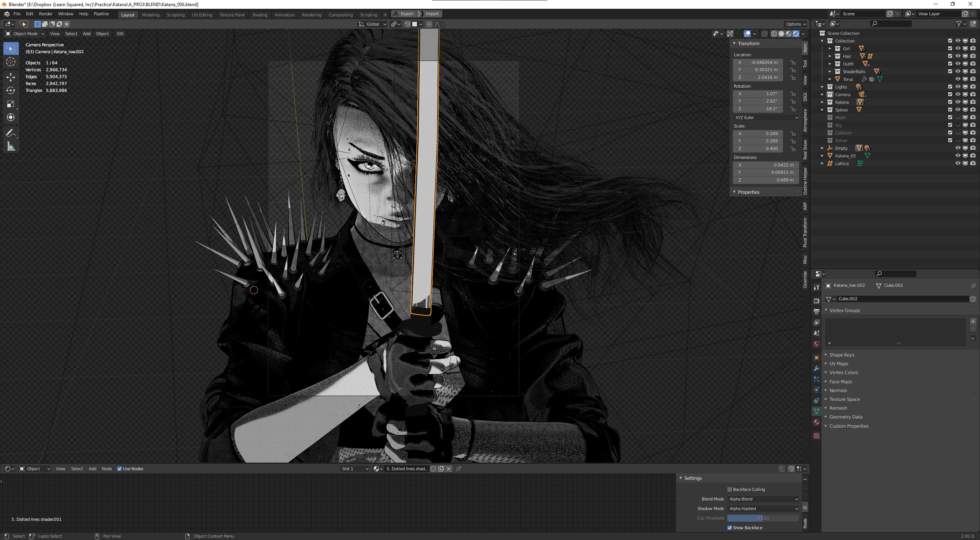
Task: Toggle X-ray view in viewport header
Action: pos(764,34)
